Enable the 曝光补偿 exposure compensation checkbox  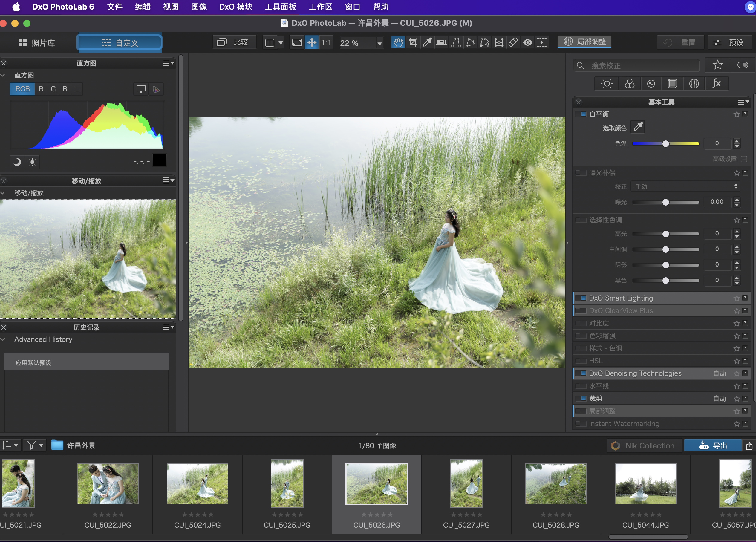pyautogui.click(x=581, y=173)
